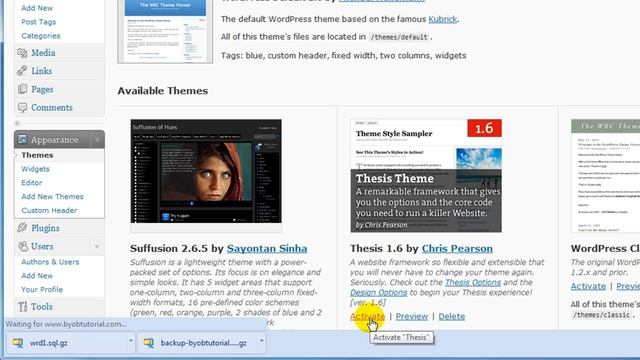Click the Thesis Theme screenshot
Viewport: 640px width, 360px height.
(x=426, y=176)
